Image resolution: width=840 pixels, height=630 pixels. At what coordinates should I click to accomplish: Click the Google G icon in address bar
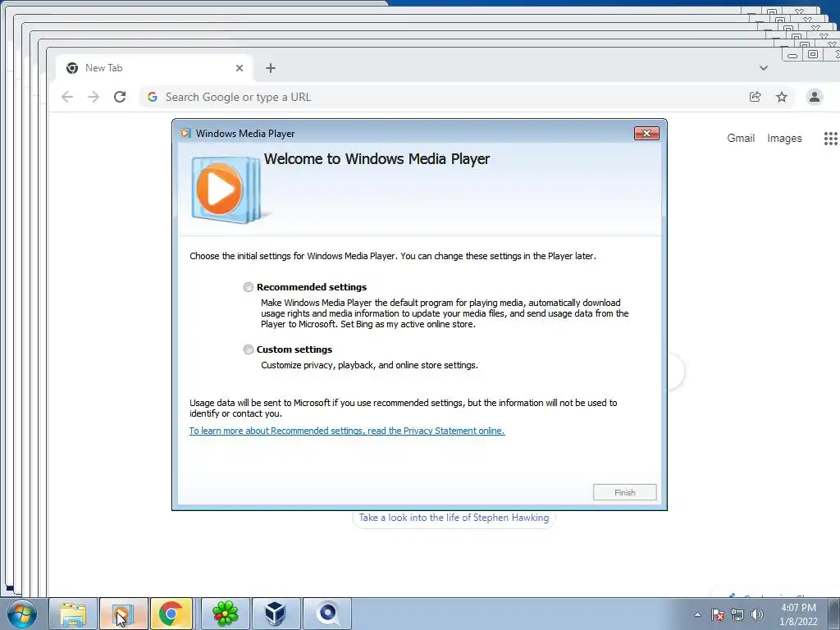click(153, 97)
